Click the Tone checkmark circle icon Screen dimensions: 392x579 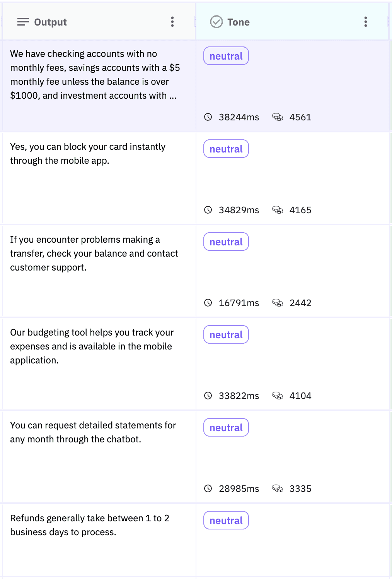216,22
